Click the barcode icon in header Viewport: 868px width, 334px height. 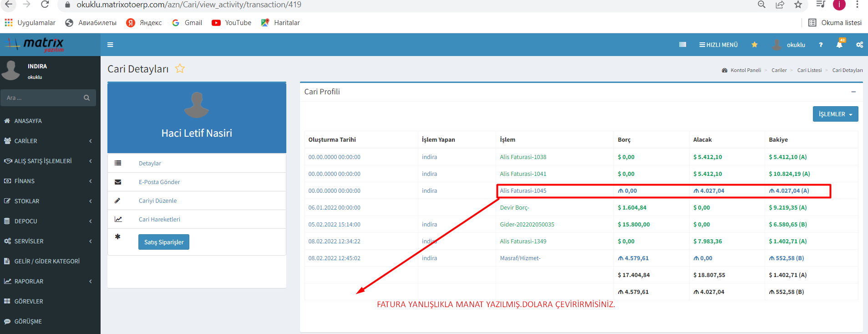click(682, 45)
